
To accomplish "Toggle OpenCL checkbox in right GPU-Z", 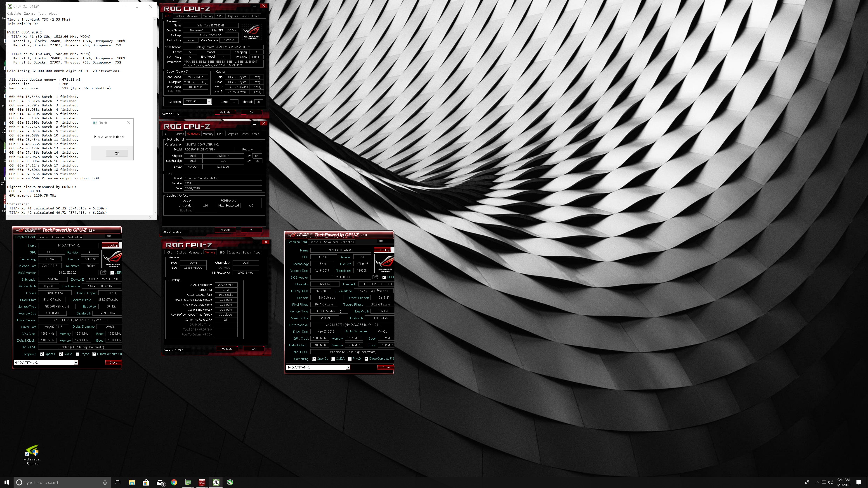I will point(314,359).
